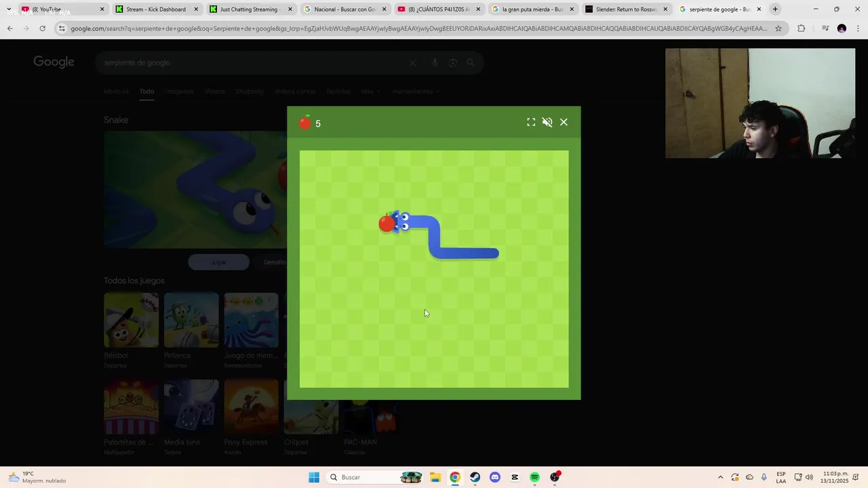Go to Google homepage via logo
The height and width of the screenshot is (488, 868).
coord(54,62)
